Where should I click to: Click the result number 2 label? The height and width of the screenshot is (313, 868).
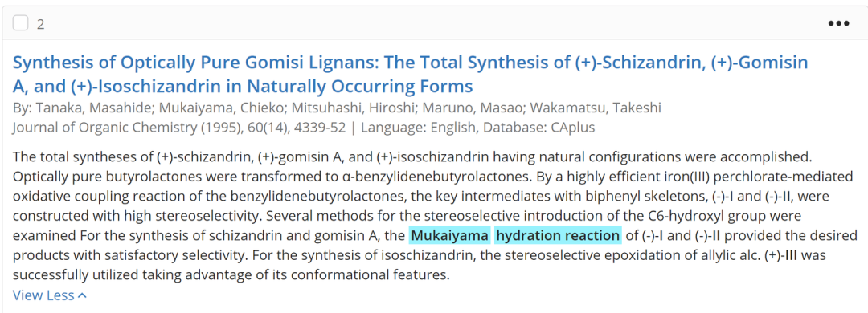40,24
